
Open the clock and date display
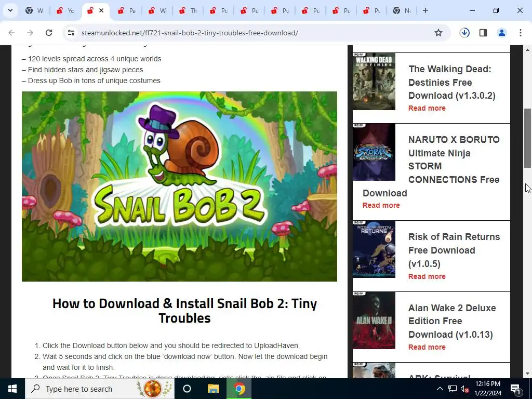click(488, 389)
